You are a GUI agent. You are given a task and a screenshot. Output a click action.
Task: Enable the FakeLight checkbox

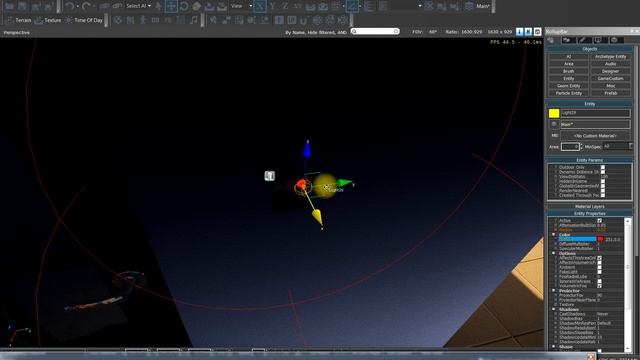pyautogui.click(x=600, y=272)
